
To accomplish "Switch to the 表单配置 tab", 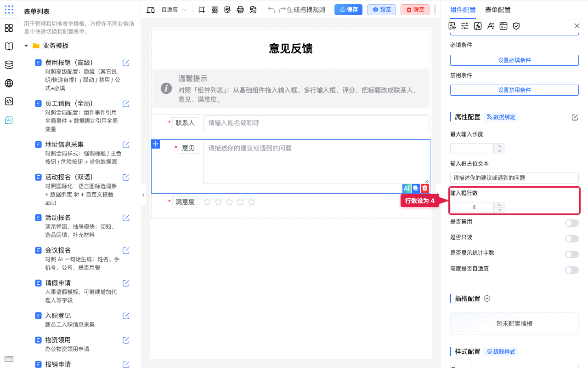I will point(498,10).
